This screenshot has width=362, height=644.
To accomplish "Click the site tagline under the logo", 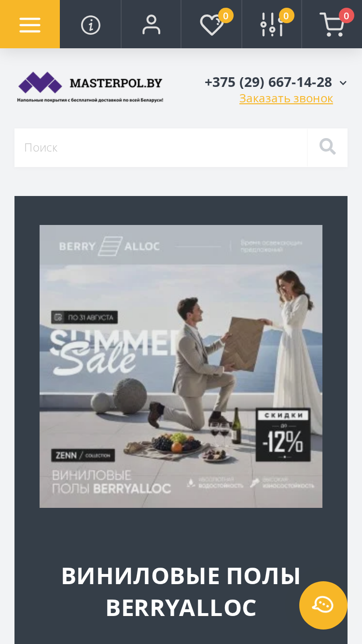I will pyautogui.click(x=90, y=100).
